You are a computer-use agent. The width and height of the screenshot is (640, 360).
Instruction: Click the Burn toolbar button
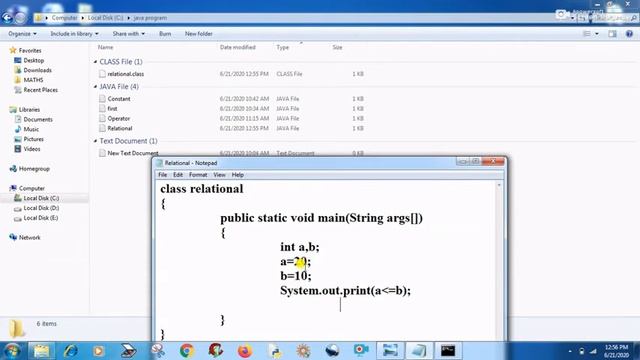165,33
